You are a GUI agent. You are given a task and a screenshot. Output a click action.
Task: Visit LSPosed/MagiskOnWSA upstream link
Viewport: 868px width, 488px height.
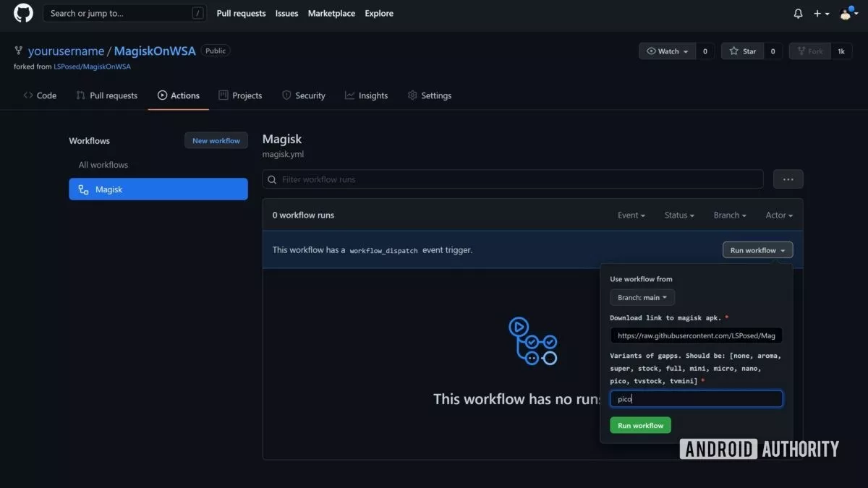tap(92, 67)
